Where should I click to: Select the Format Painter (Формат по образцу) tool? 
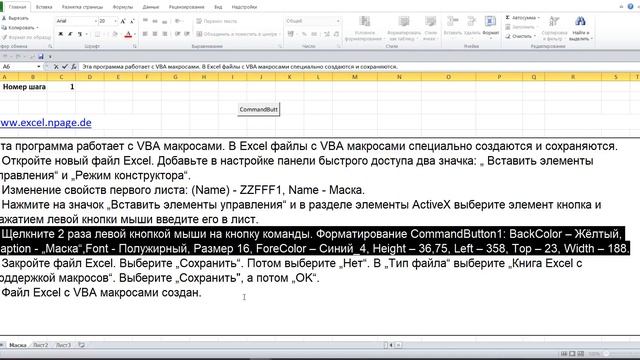(26, 37)
